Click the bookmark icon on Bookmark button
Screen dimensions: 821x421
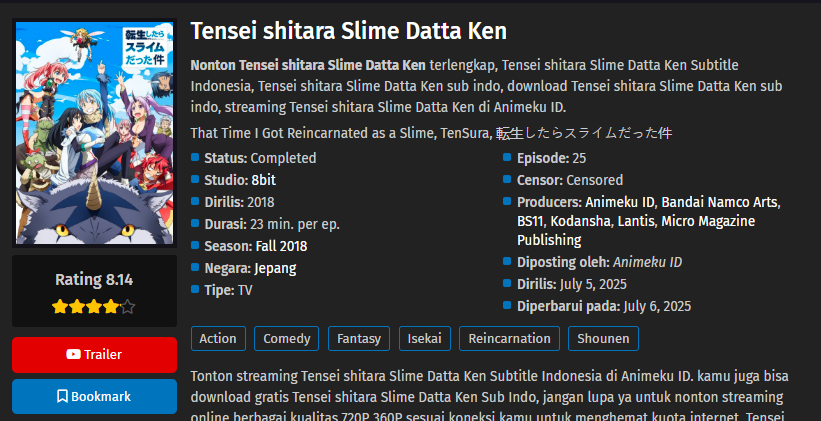pos(62,396)
